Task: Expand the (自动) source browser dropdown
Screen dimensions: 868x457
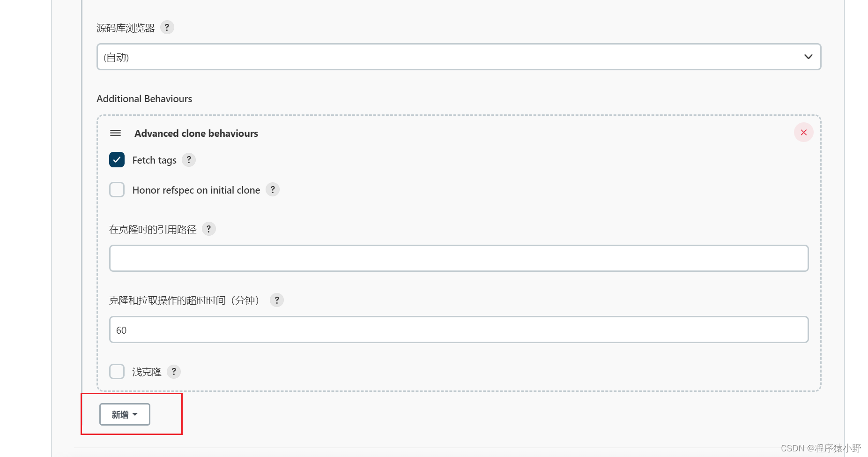Action: point(459,57)
